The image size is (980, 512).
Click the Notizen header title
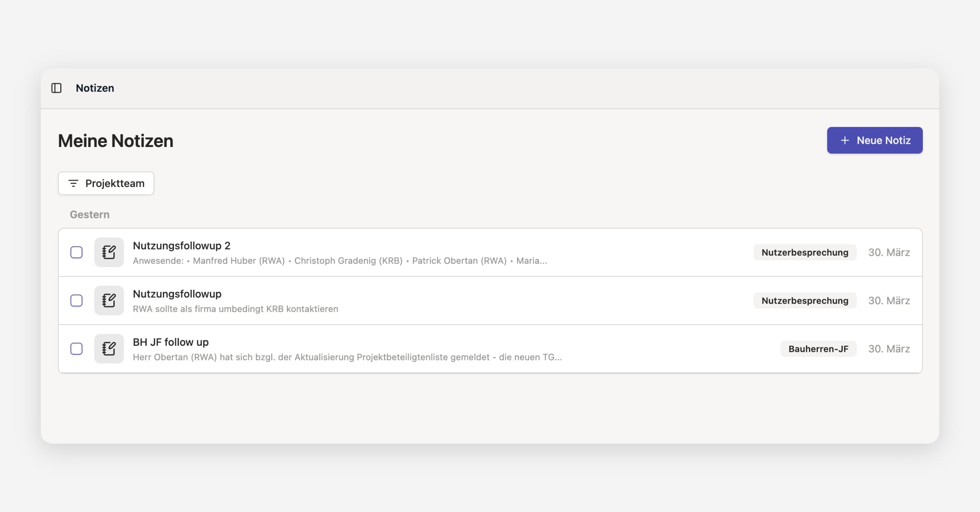[95, 88]
